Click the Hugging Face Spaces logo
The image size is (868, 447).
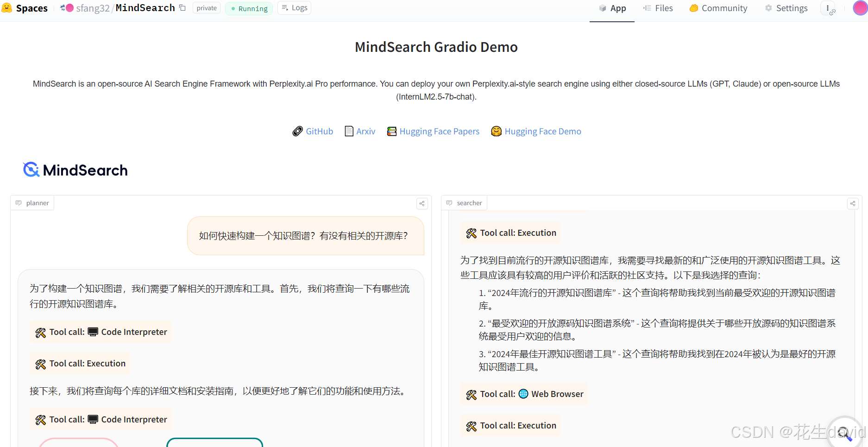[x=6, y=8]
